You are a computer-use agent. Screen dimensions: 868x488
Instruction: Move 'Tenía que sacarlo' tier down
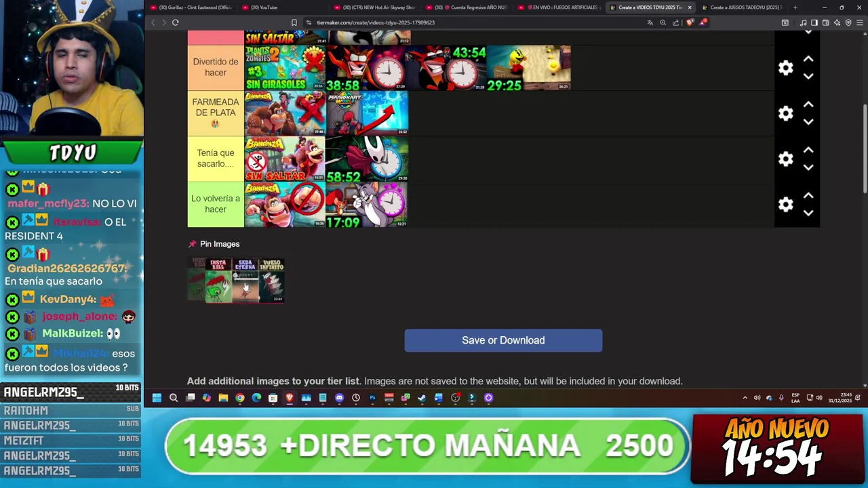point(808,167)
